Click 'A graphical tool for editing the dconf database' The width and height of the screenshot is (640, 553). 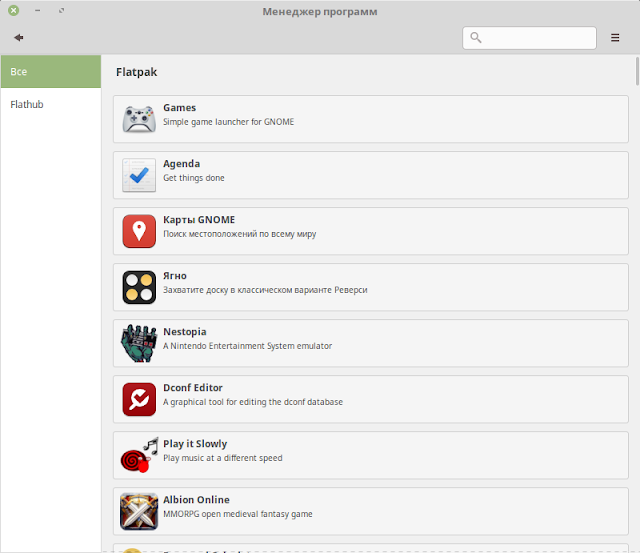coord(253,402)
